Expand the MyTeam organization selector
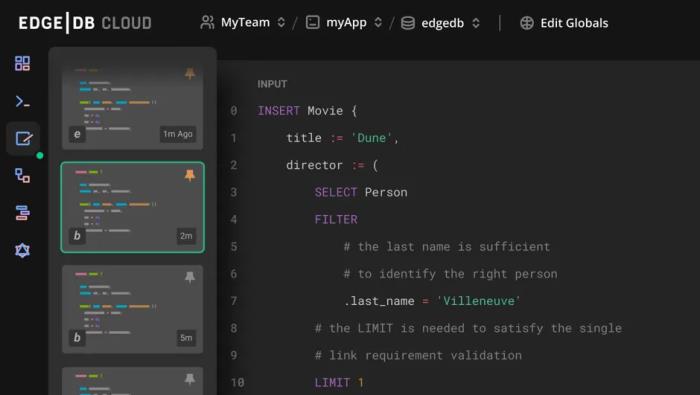The height and width of the screenshot is (395, 700). pos(243,22)
